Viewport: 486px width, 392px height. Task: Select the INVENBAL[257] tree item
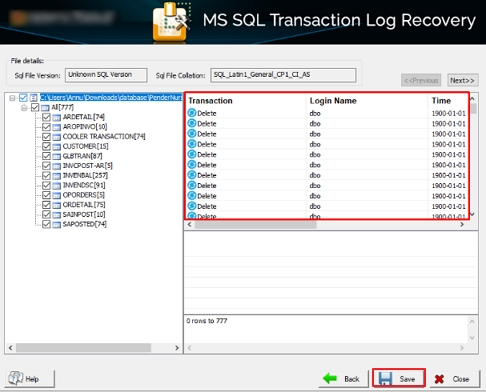tap(85, 175)
